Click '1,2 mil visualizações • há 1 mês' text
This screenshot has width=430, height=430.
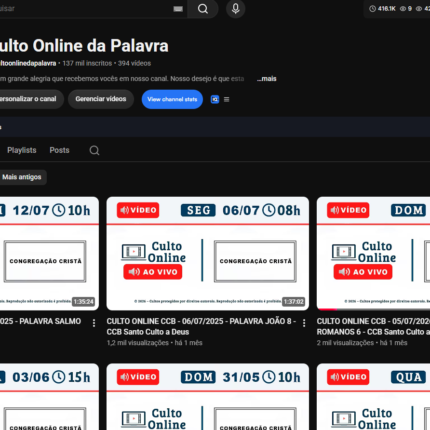pyautogui.click(x=155, y=343)
